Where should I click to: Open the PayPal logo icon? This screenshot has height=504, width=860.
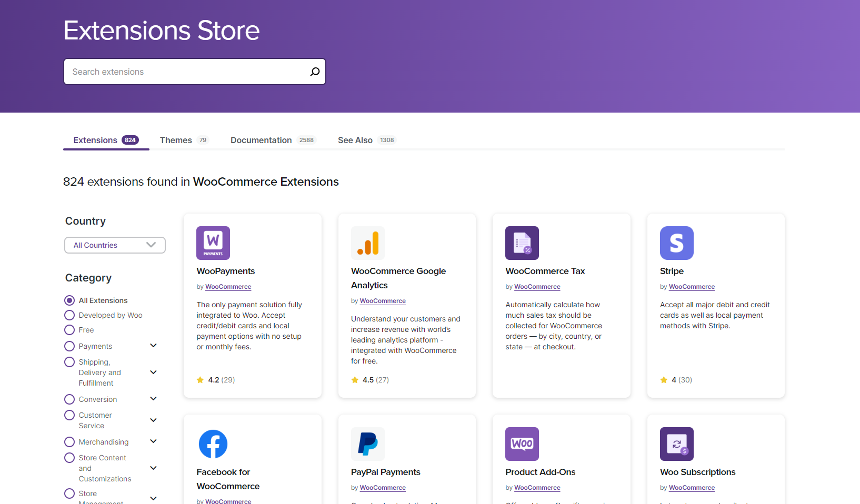click(x=368, y=444)
